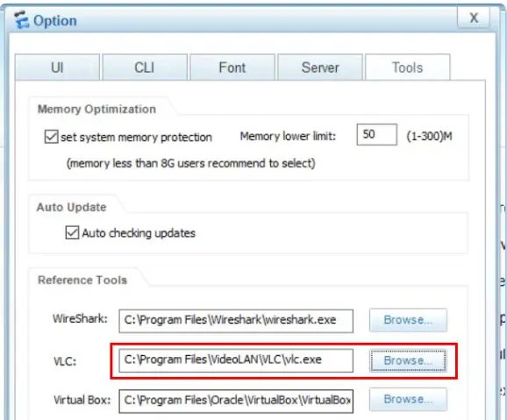Click inside the VLC path field
This screenshot has height=420, width=507.
pyautogui.click(x=236, y=360)
